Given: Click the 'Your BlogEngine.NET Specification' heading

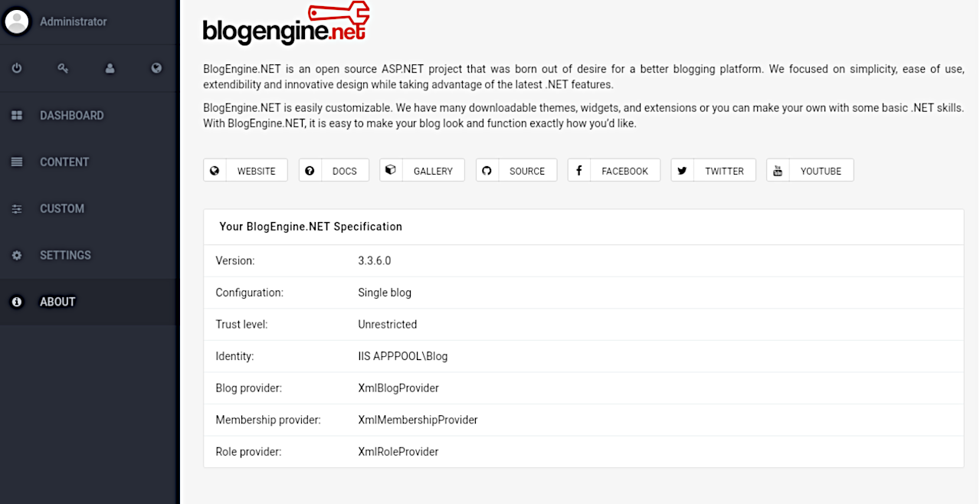Looking at the screenshot, I should 311,227.
